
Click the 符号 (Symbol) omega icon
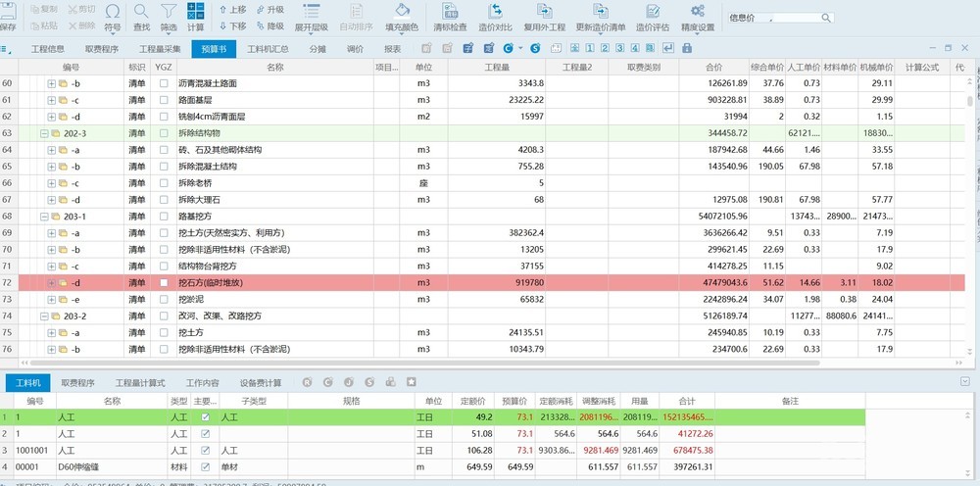point(113,17)
